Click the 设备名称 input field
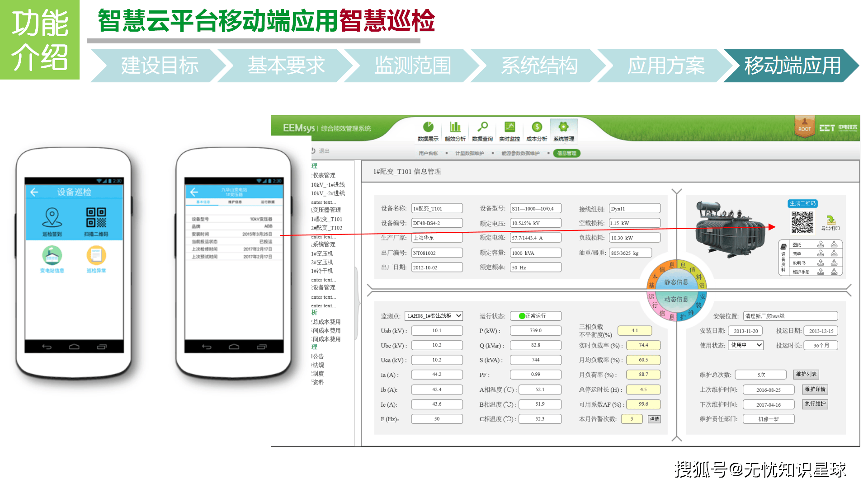868x488 pixels. 437,208
